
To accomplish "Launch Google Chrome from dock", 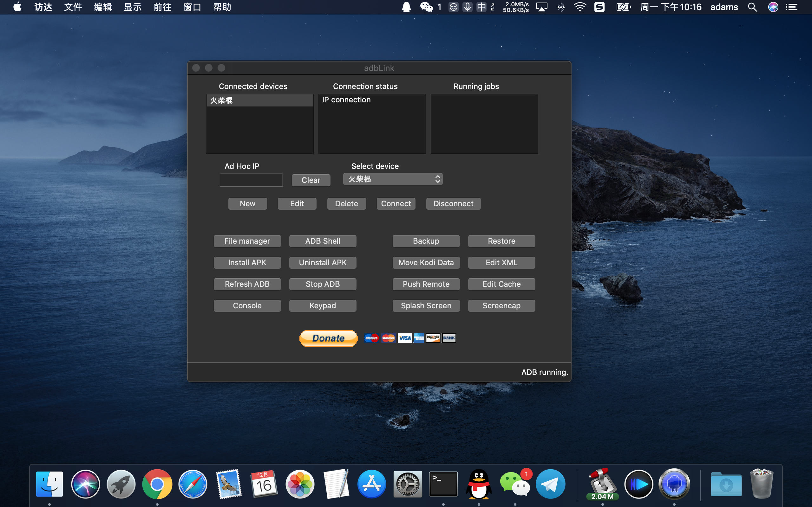I will click(157, 484).
